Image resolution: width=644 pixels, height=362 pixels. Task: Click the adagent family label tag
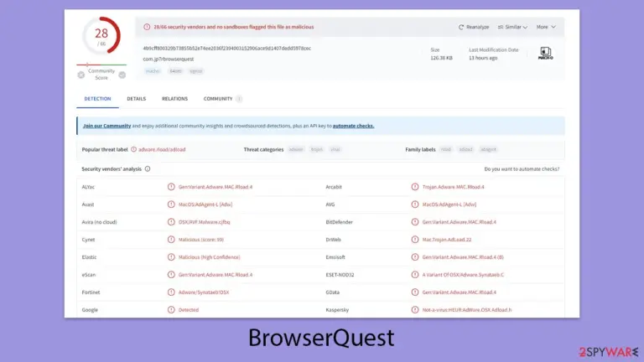488,149
